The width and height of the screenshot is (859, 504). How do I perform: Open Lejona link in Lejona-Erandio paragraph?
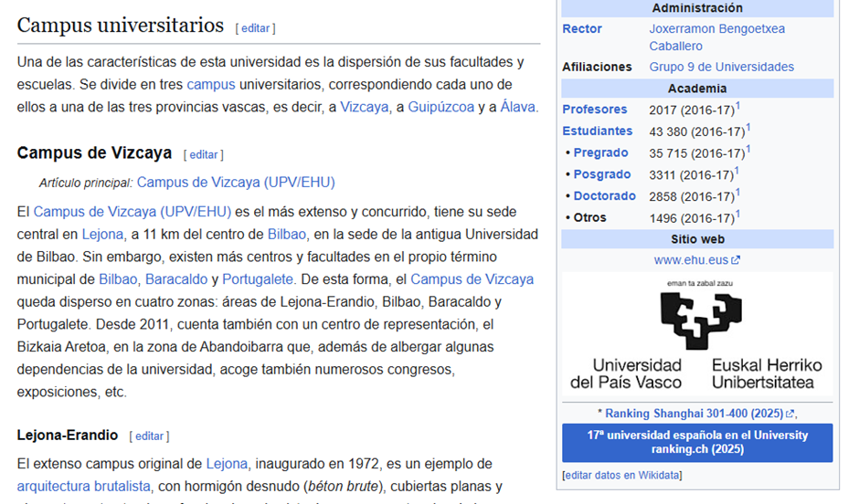[x=227, y=464]
